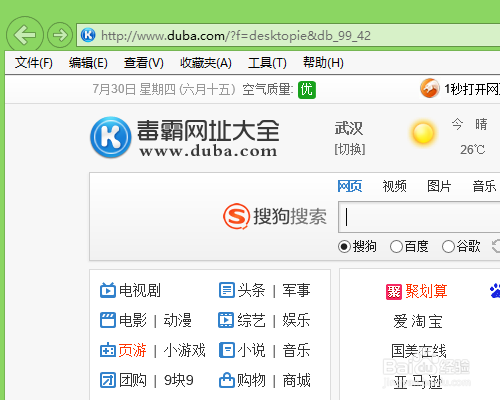Image resolution: width=500 pixels, height=400 pixels.
Task: Open the 收藏夹(A) menu
Action: tap(206, 63)
